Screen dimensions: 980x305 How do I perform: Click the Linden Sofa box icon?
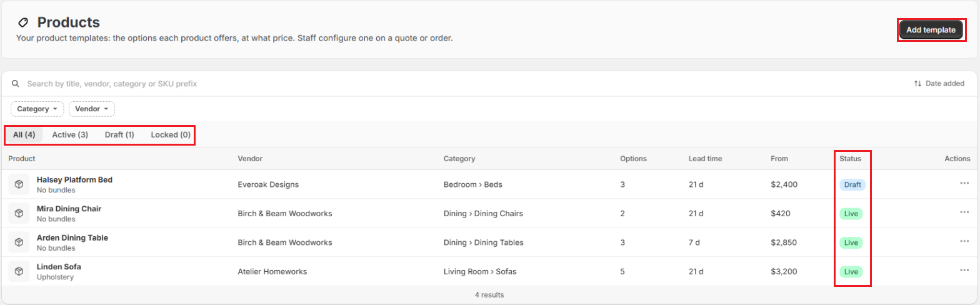coord(19,271)
